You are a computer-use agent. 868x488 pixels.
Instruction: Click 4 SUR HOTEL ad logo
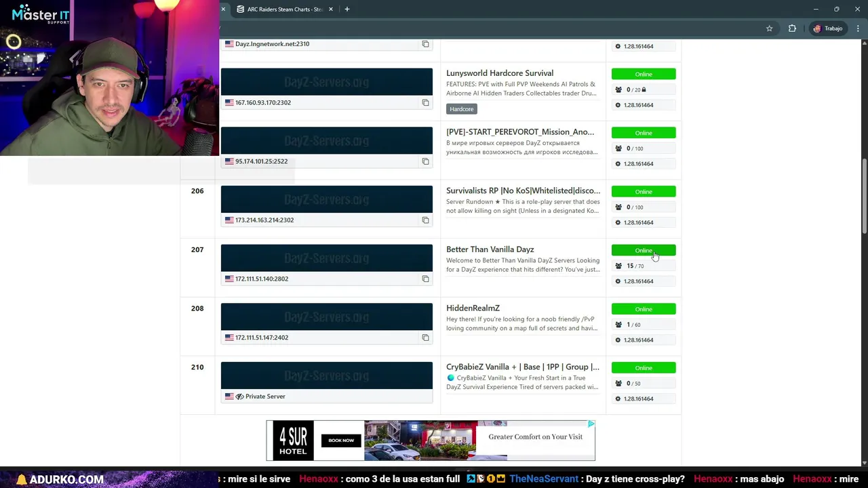(x=294, y=441)
